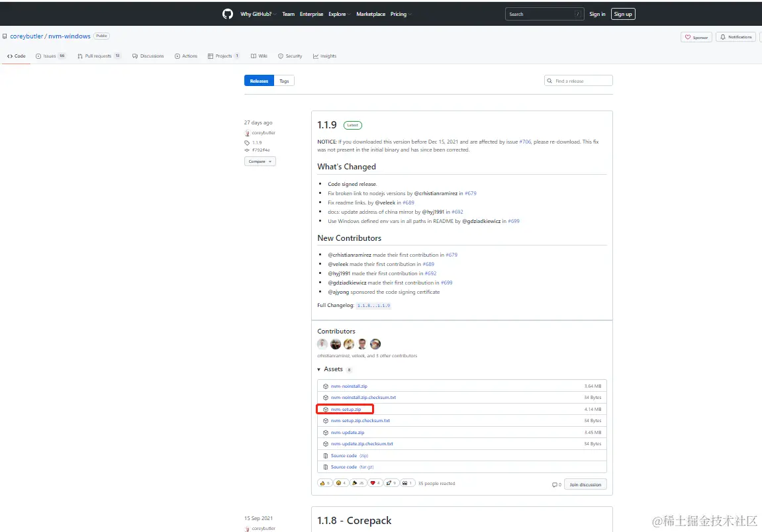Viewport: 762px width, 532px height.
Task: Open the coreybutler owner profile link
Action: (26, 36)
